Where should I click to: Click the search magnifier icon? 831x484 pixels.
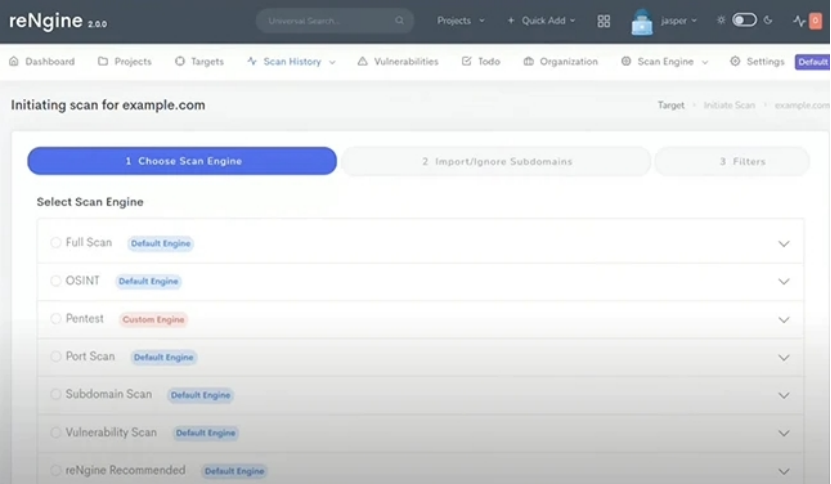click(x=400, y=21)
